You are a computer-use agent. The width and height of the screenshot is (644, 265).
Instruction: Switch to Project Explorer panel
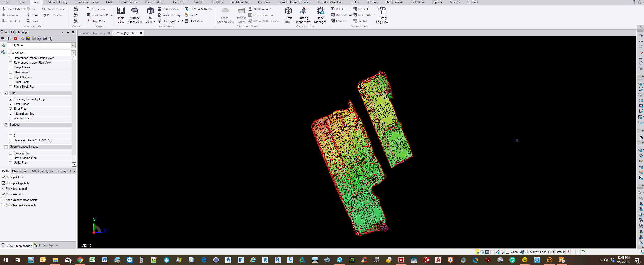(x=48, y=245)
